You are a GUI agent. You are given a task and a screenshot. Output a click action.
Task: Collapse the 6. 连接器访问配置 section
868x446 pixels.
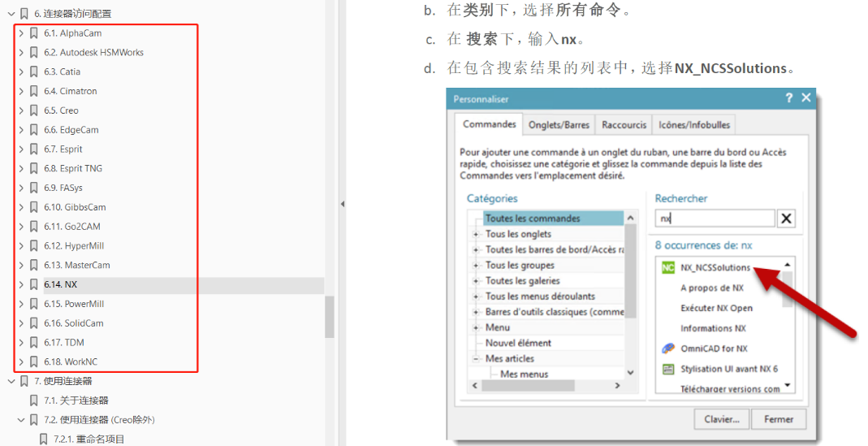(11, 13)
